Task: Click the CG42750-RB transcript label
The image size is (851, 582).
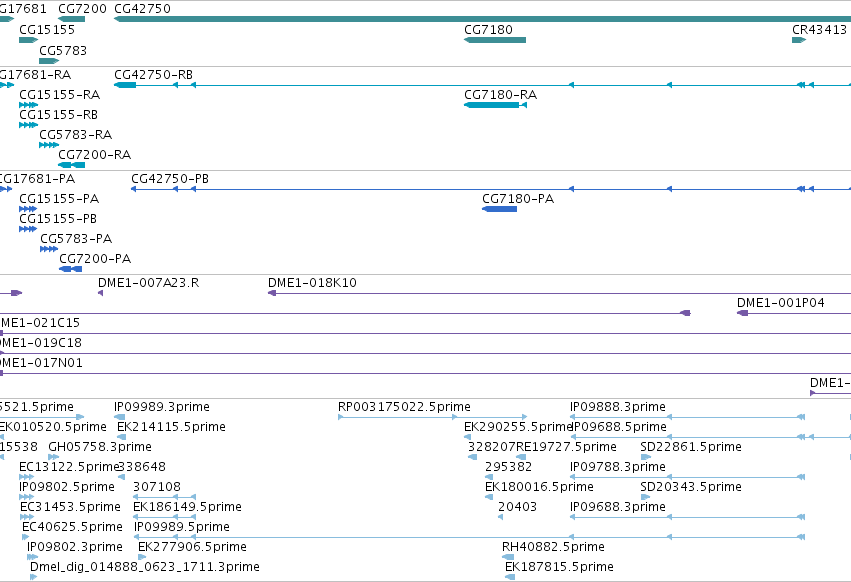Action: click(x=154, y=75)
